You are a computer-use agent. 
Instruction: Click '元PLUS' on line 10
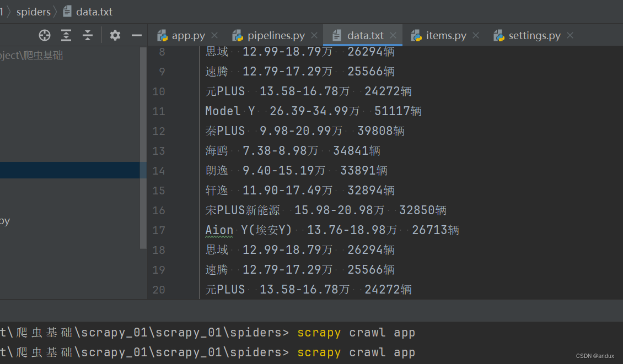tap(225, 91)
